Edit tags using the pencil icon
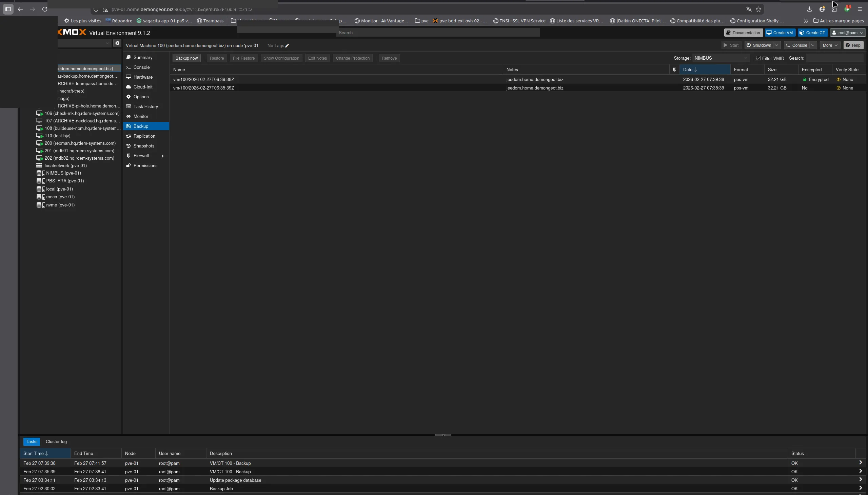868x495 pixels. tap(287, 45)
